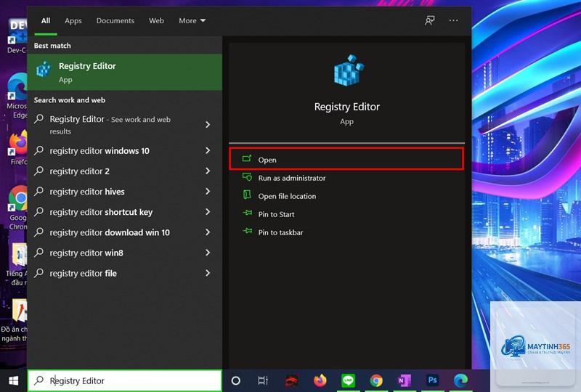Image resolution: width=581 pixels, height=392 pixels.
Task: Open OneNote from the taskbar
Action: pos(405,380)
